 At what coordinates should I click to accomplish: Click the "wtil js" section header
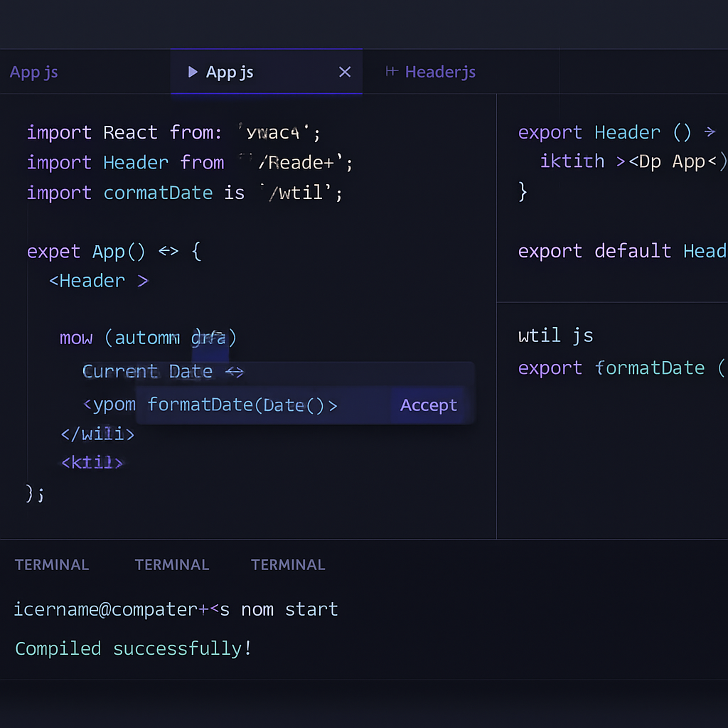(x=556, y=336)
